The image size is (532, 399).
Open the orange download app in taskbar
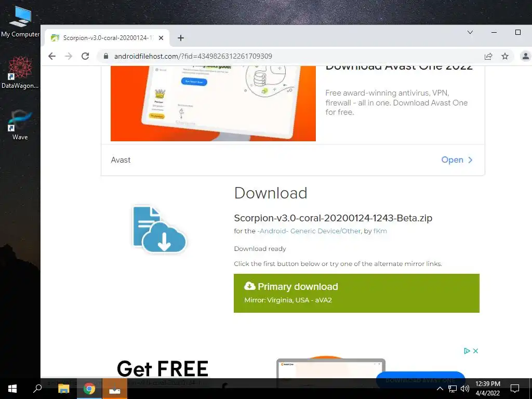point(115,389)
